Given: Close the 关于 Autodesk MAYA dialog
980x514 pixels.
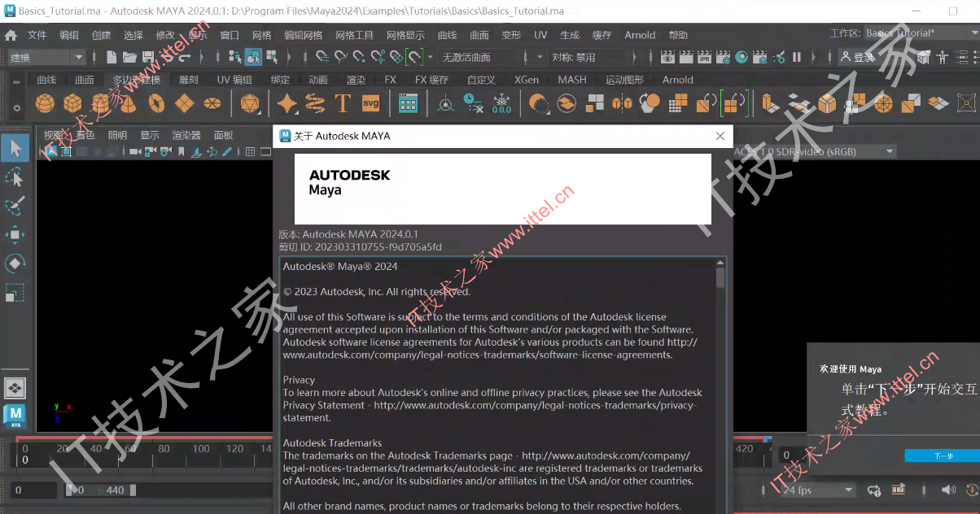Looking at the screenshot, I should point(720,136).
